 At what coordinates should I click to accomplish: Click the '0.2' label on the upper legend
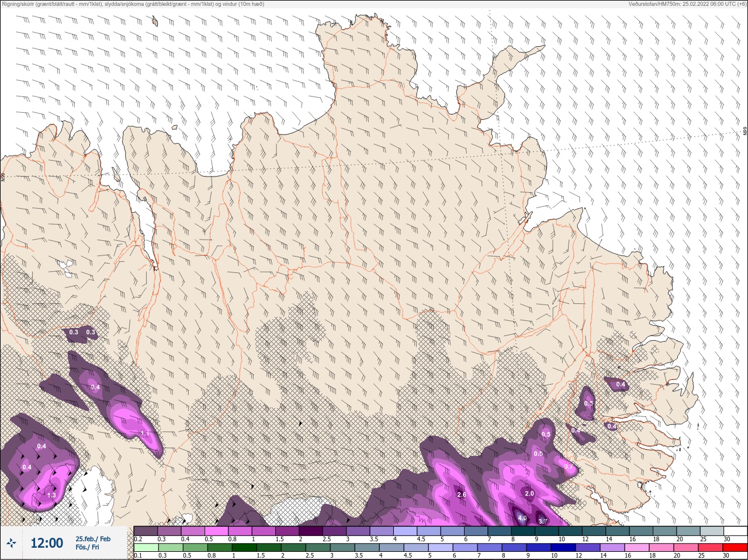tap(138, 539)
